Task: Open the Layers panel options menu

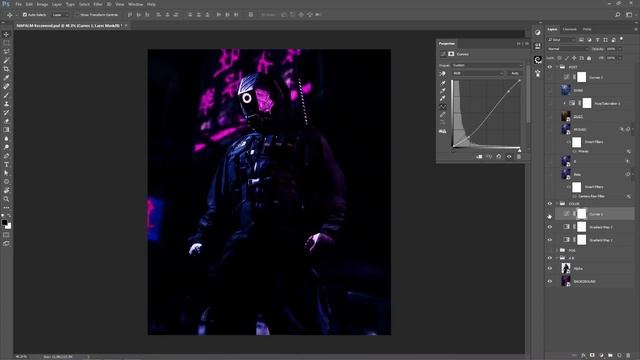Action: tap(636, 29)
